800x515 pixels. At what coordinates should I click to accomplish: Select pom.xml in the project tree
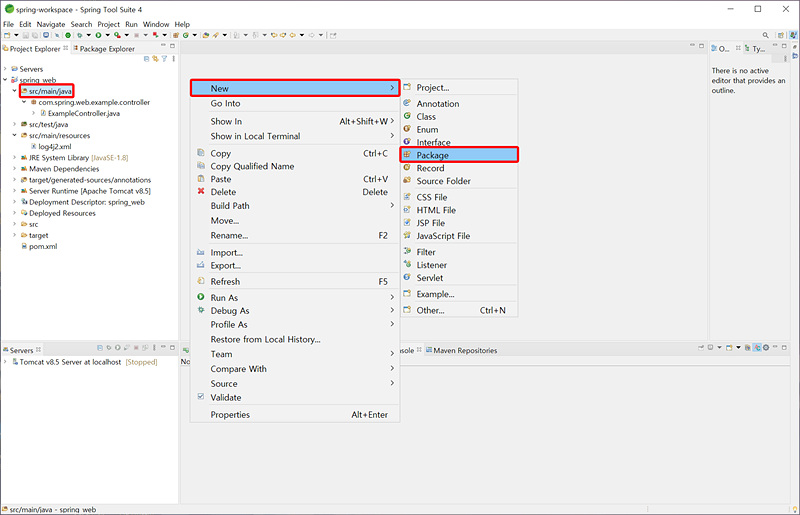point(39,247)
